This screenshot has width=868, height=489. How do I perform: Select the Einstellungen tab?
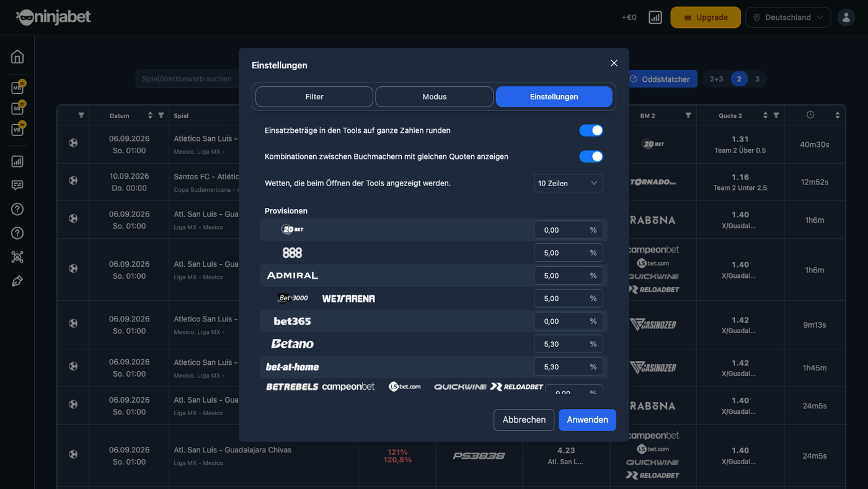[x=554, y=97]
